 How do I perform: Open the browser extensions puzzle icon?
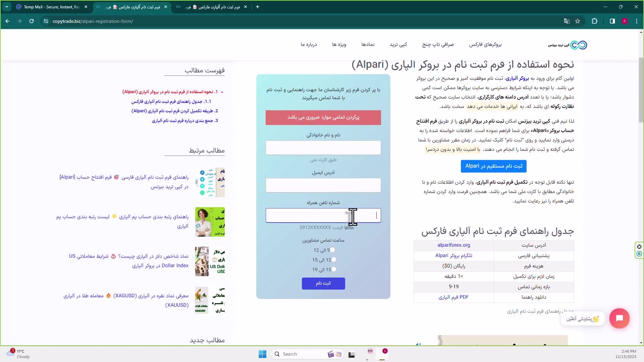coord(594,21)
